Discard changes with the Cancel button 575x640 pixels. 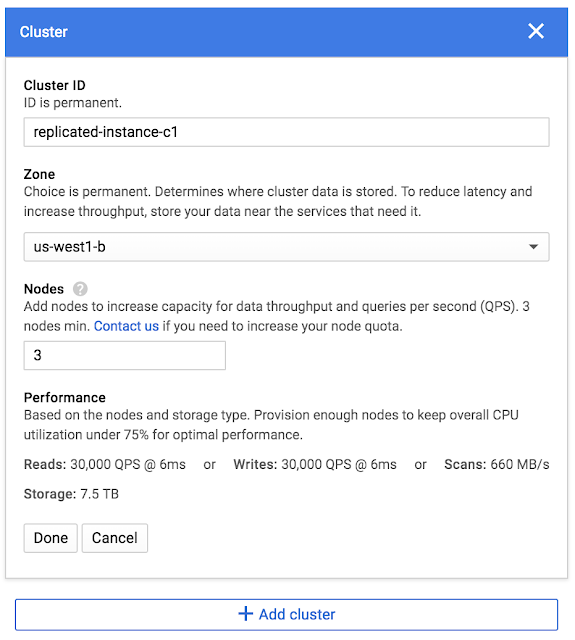point(115,538)
